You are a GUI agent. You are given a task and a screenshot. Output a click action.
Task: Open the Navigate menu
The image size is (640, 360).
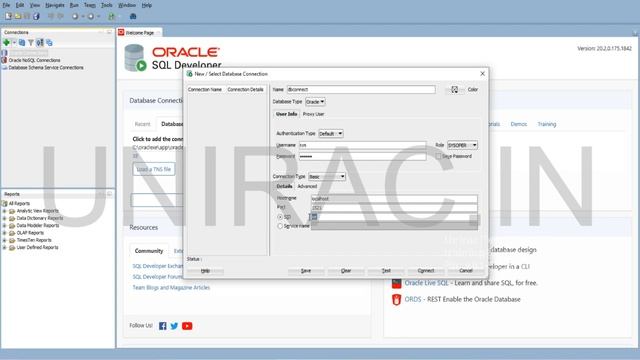pyautogui.click(x=55, y=5)
